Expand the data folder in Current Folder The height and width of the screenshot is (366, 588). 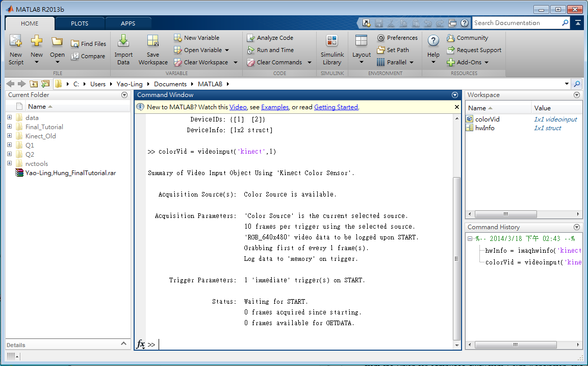(x=9, y=117)
